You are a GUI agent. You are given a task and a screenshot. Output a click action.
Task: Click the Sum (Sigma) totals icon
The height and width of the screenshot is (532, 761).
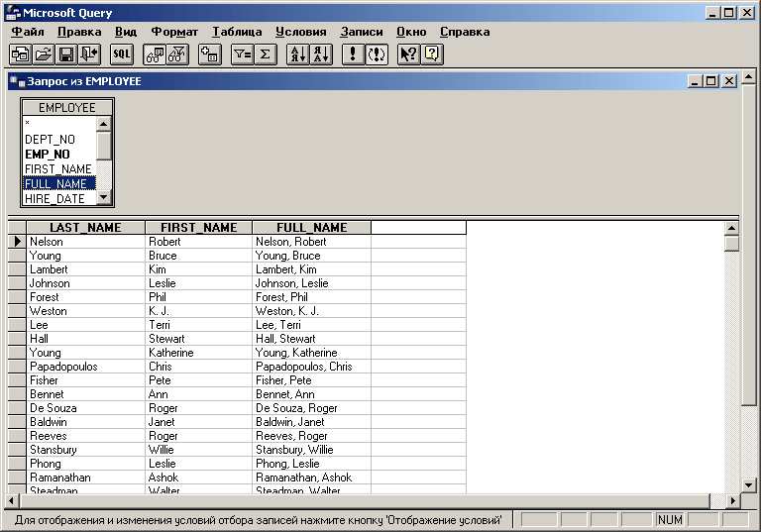click(265, 54)
